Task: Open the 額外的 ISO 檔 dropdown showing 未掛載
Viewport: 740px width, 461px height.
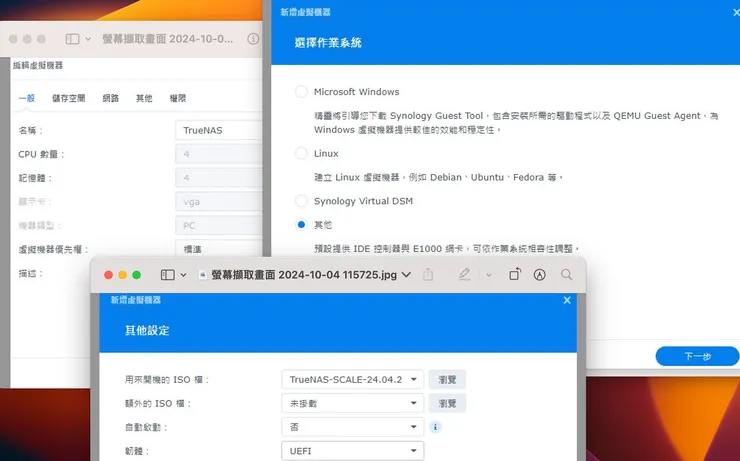Action: pyautogui.click(x=353, y=403)
